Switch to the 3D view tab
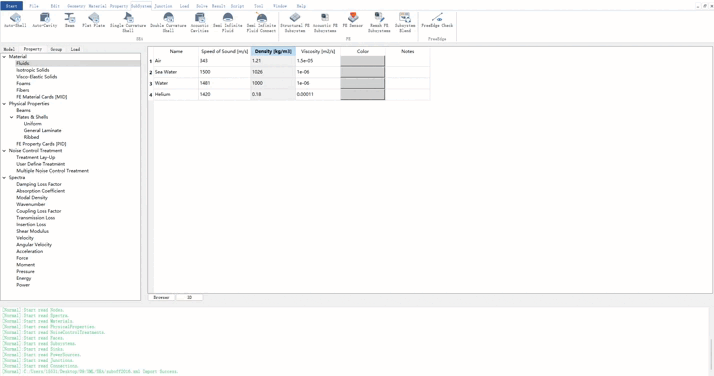The width and height of the screenshot is (714, 376). [189, 297]
